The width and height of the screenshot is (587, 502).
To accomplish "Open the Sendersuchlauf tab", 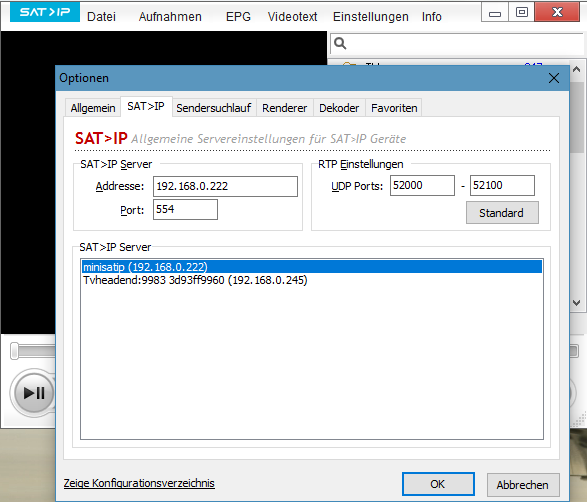I will pos(214,108).
